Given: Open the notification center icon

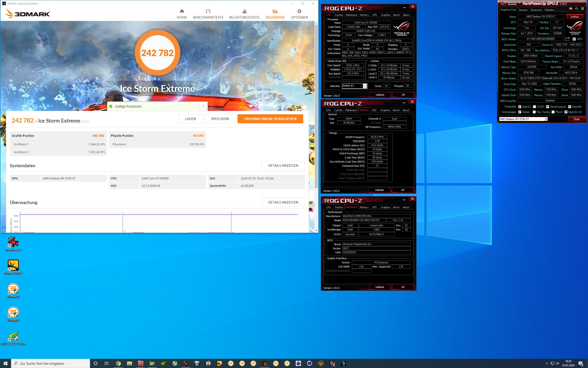Looking at the screenshot, I should pos(581,364).
